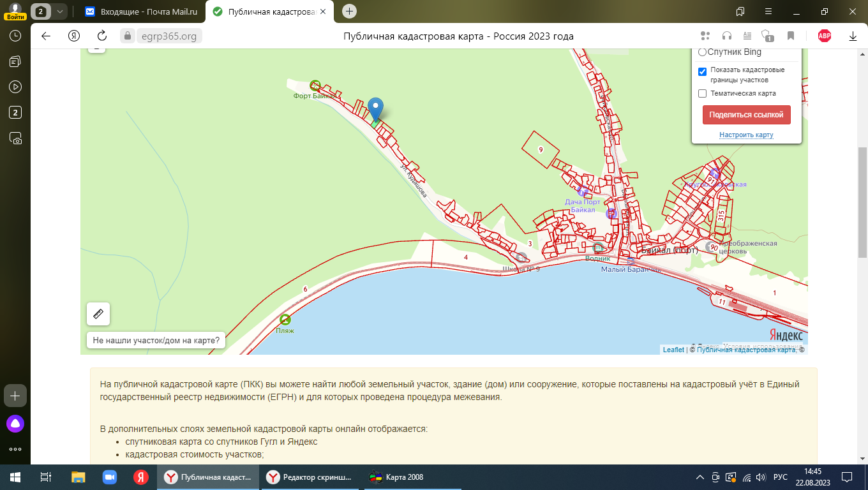
Task: Click the ruler measurement tool on map
Action: point(98,314)
